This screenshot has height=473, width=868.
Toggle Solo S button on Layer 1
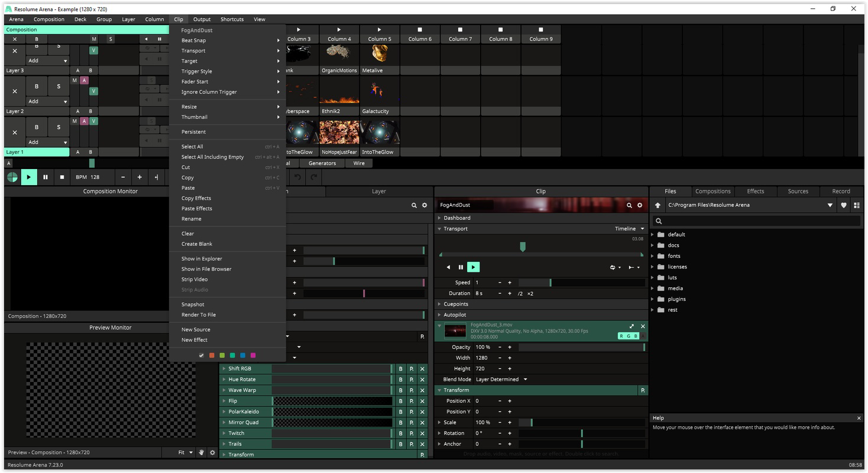[59, 127]
